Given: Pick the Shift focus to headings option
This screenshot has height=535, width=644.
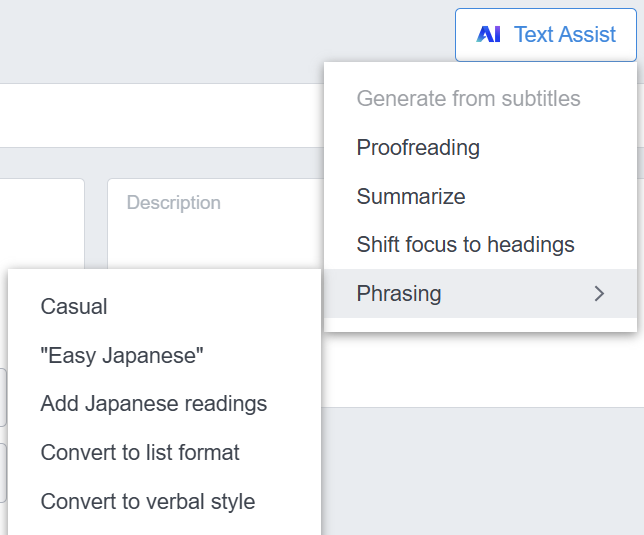Looking at the screenshot, I should (465, 245).
